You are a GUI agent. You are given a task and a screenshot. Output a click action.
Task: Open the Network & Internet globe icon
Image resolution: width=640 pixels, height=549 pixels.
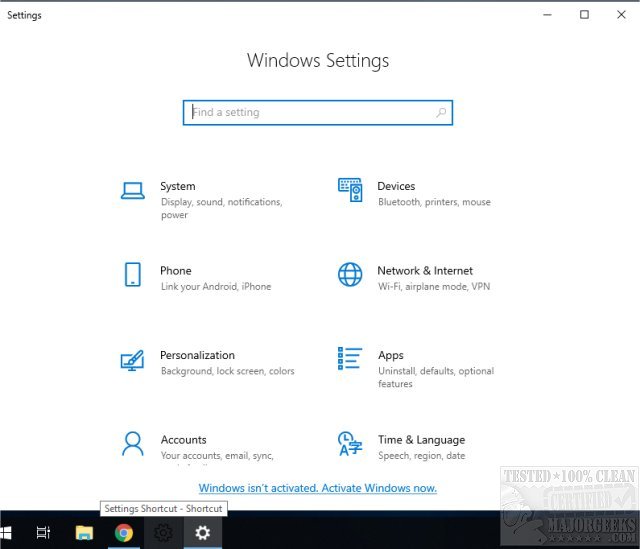click(x=349, y=275)
